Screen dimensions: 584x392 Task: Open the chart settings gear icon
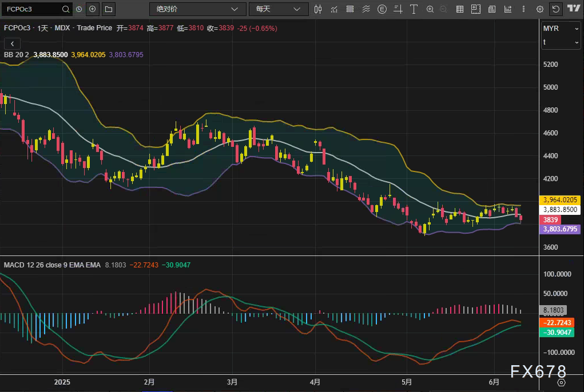539,9
